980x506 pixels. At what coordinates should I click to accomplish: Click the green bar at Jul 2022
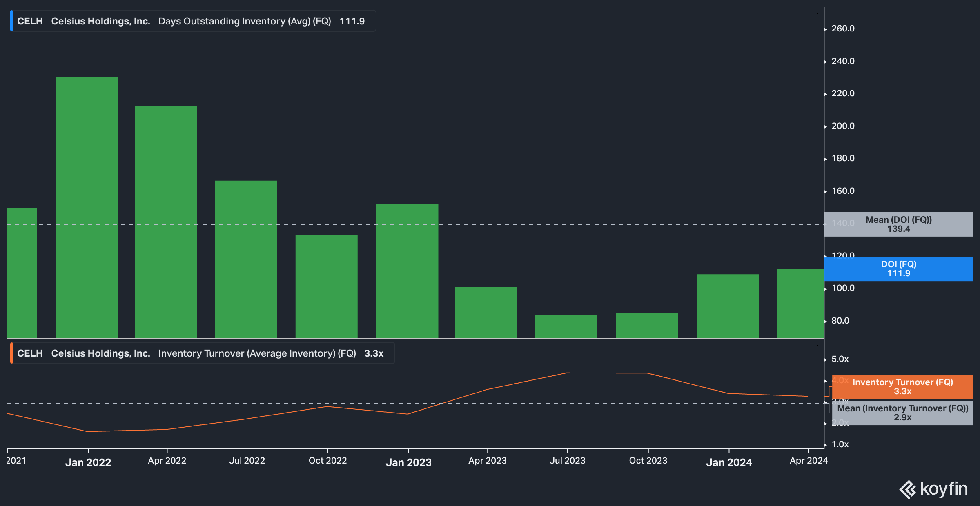(x=246, y=260)
